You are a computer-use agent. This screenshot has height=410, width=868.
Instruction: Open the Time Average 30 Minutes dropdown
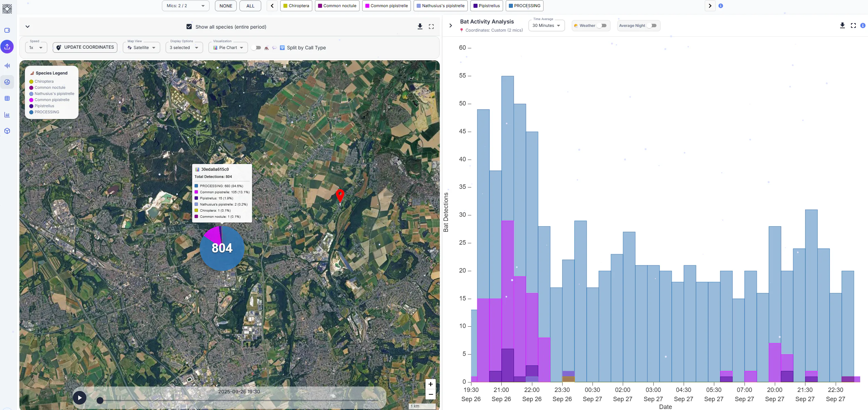pyautogui.click(x=547, y=26)
